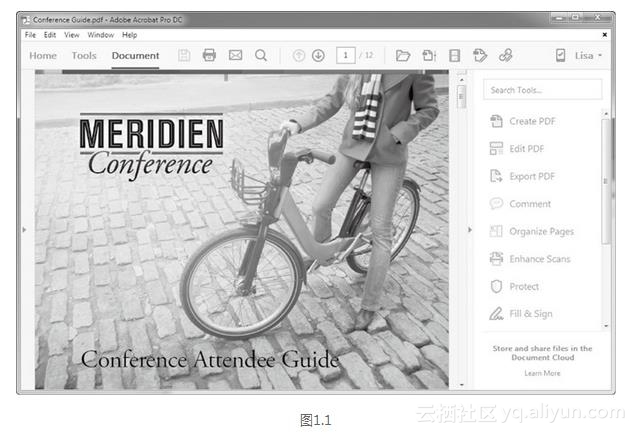Click the Edit PDF tool icon
The height and width of the screenshot is (434, 636).
pyautogui.click(x=496, y=148)
